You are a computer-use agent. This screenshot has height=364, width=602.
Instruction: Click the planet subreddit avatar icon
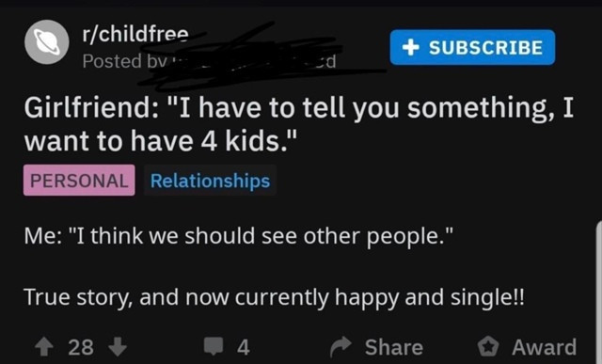click(x=47, y=41)
